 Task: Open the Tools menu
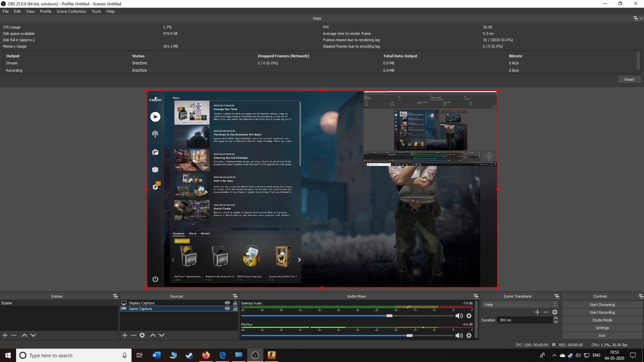[96, 11]
